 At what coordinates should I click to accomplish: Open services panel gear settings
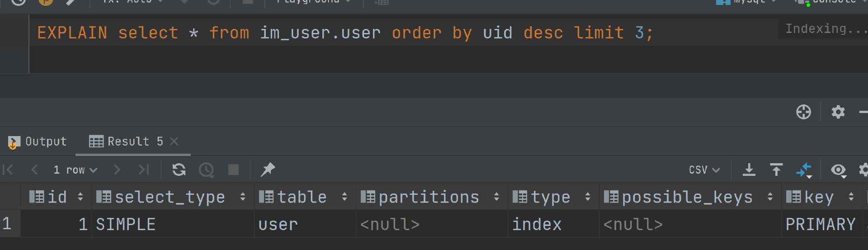[838, 112]
